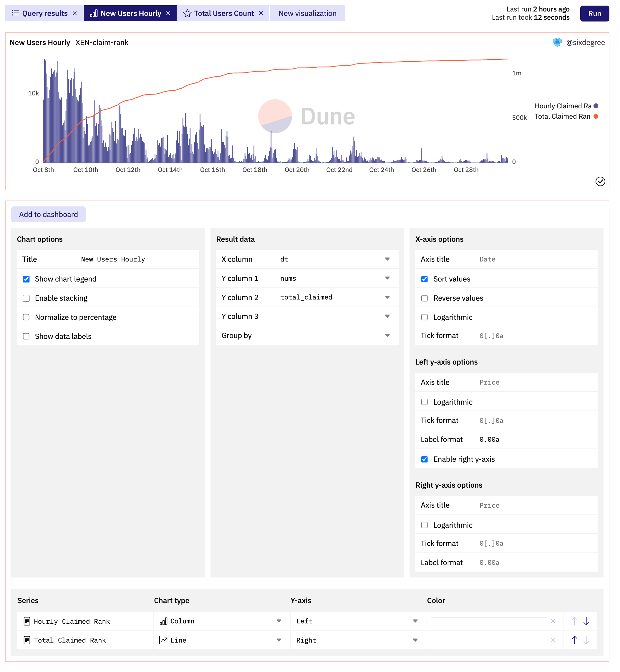The width and height of the screenshot is (620, 672).
Task: Close the Query results tab
Action: coord(75,14)
